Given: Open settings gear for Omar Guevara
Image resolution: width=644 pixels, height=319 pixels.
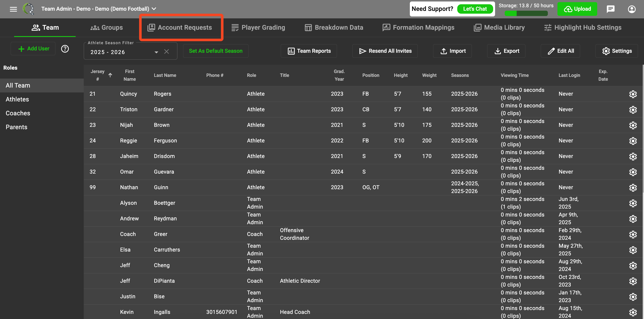Looking at the screenshot, I should (x=633, y=172).
